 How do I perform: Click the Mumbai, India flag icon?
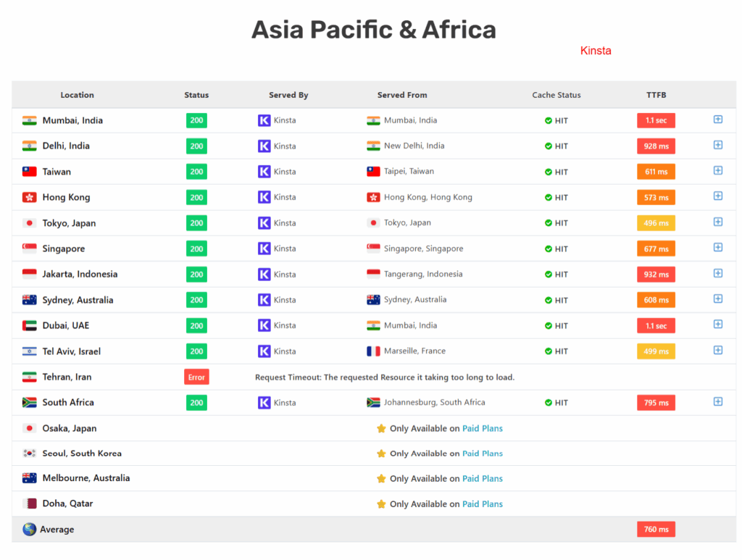pyautogui.click(x=29, y=120)
